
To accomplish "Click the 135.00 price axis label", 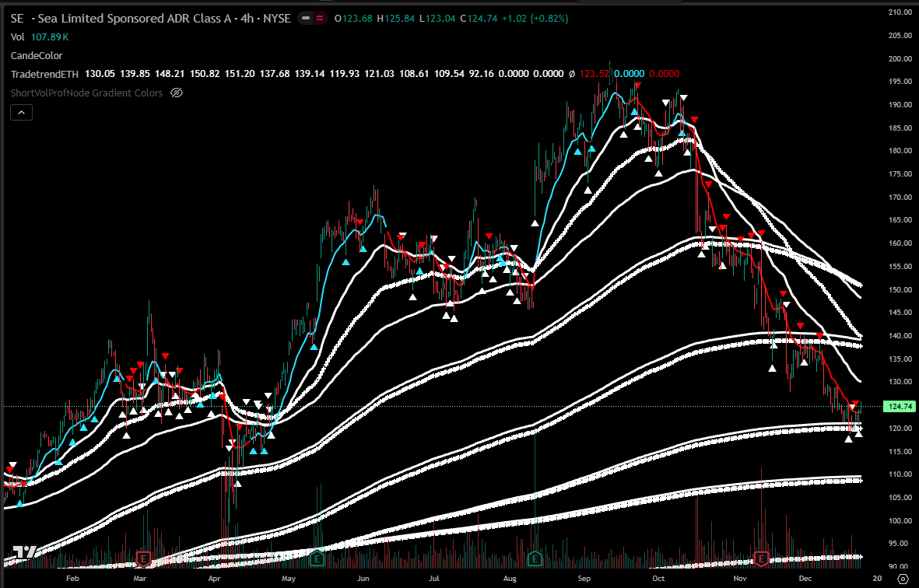I will coord(900,359).
